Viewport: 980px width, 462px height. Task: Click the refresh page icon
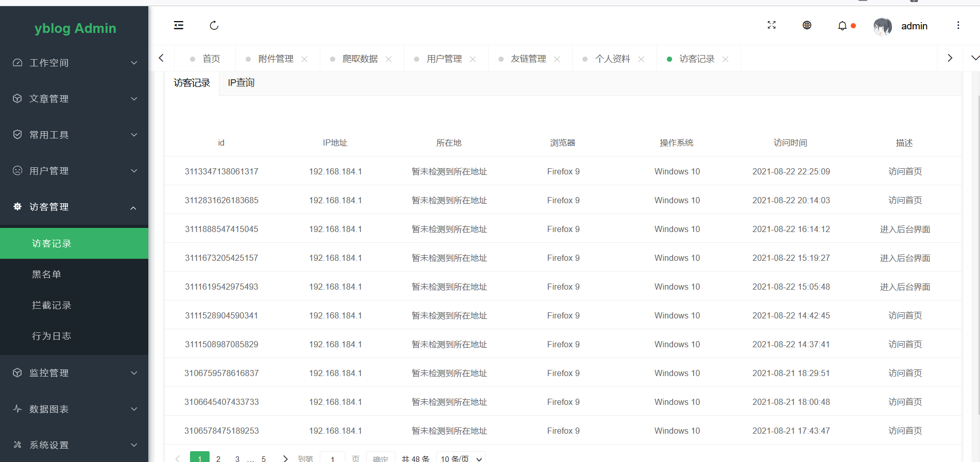(214, 25)
